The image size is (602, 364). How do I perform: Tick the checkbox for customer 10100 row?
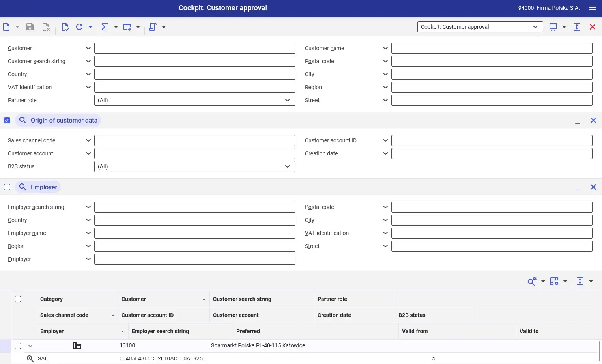click(18, 346)
